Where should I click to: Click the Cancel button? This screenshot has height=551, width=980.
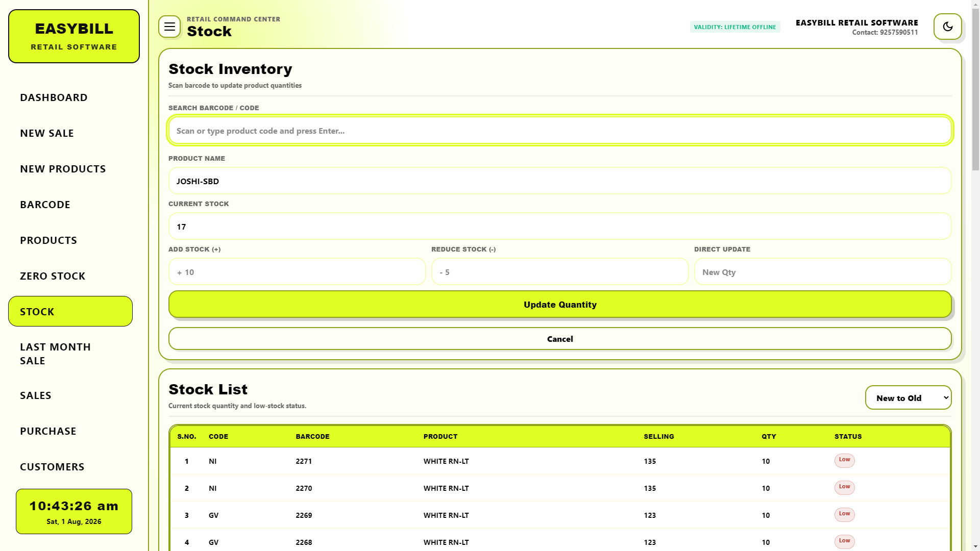(x=560, y=339)
